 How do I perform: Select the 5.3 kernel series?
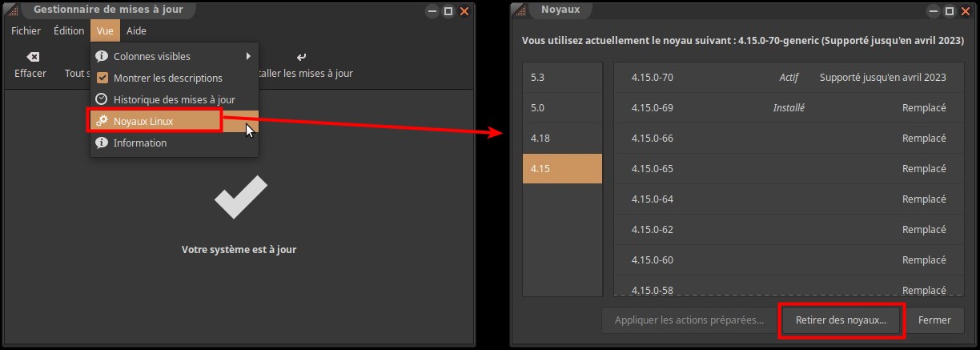pyautogui.click(x=561, y=78)
